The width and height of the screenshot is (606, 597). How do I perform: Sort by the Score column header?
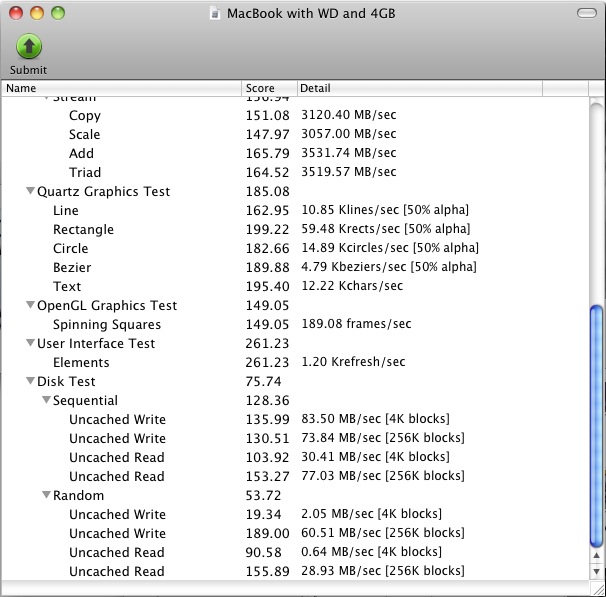tap(269, 88)
